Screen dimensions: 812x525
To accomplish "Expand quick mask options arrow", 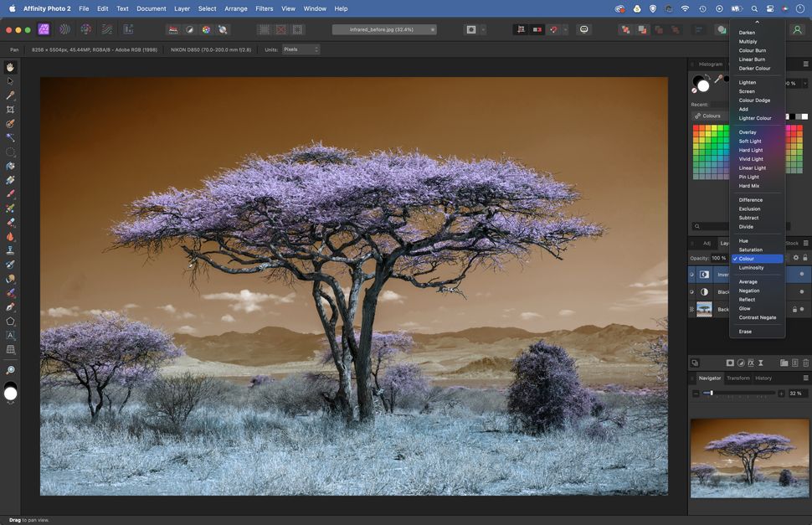I will [x=483, y=29].
